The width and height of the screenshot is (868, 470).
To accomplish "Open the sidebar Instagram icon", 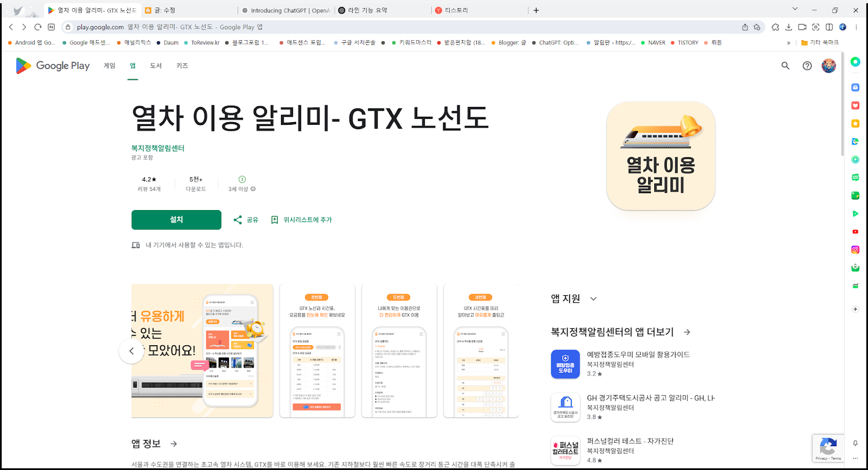I will coord(855,250).
